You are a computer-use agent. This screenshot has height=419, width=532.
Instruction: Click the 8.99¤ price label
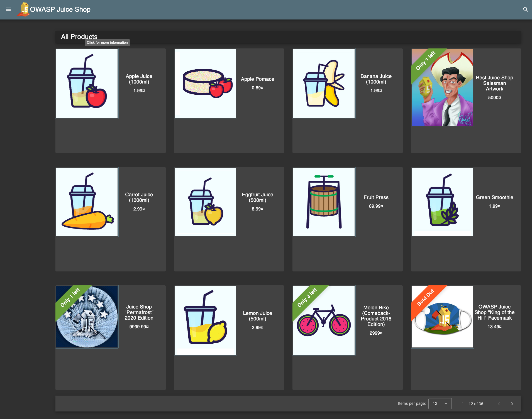point(257,209)
